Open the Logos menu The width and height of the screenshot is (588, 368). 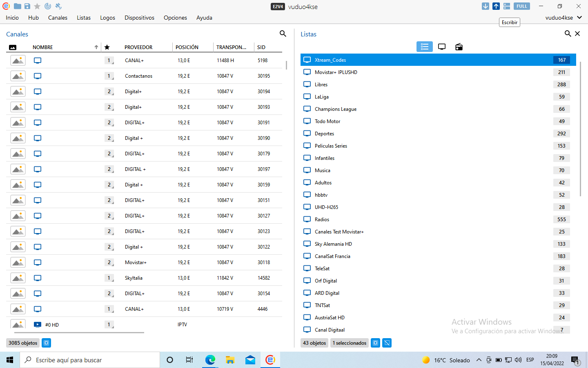[107, 18]
